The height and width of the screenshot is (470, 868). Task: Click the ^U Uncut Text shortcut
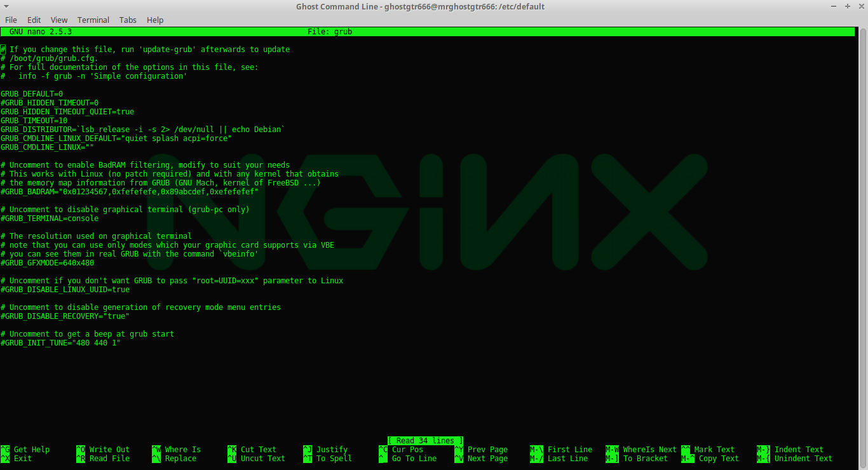click(257, 459)
